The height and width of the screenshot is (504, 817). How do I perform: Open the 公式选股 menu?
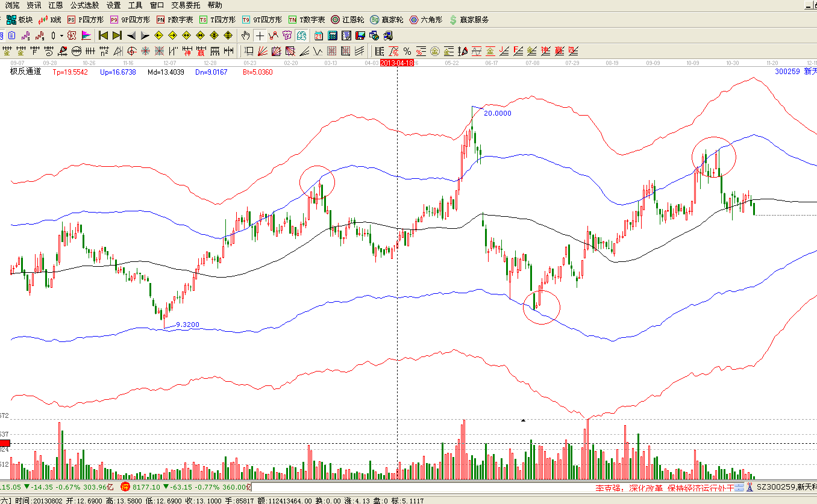[84, 5]
